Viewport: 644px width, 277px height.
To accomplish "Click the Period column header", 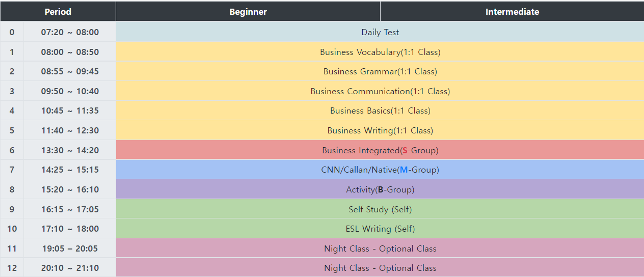I will pos(58,12).
